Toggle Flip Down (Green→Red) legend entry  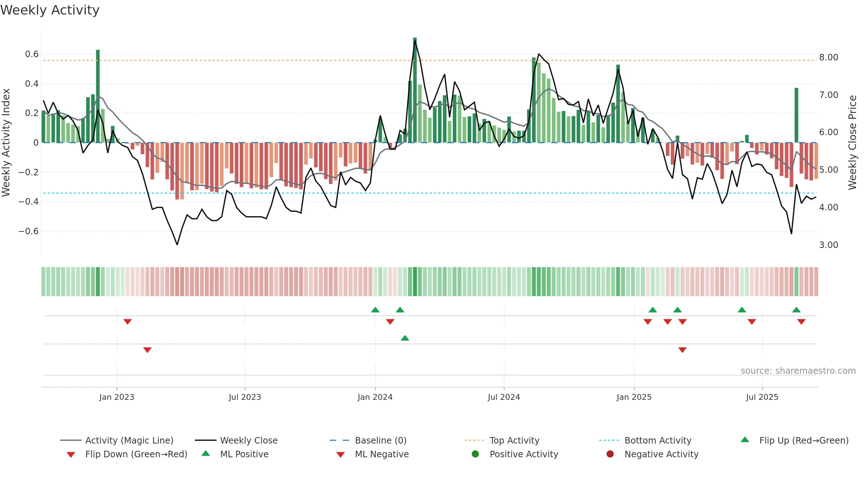[127, 454]
